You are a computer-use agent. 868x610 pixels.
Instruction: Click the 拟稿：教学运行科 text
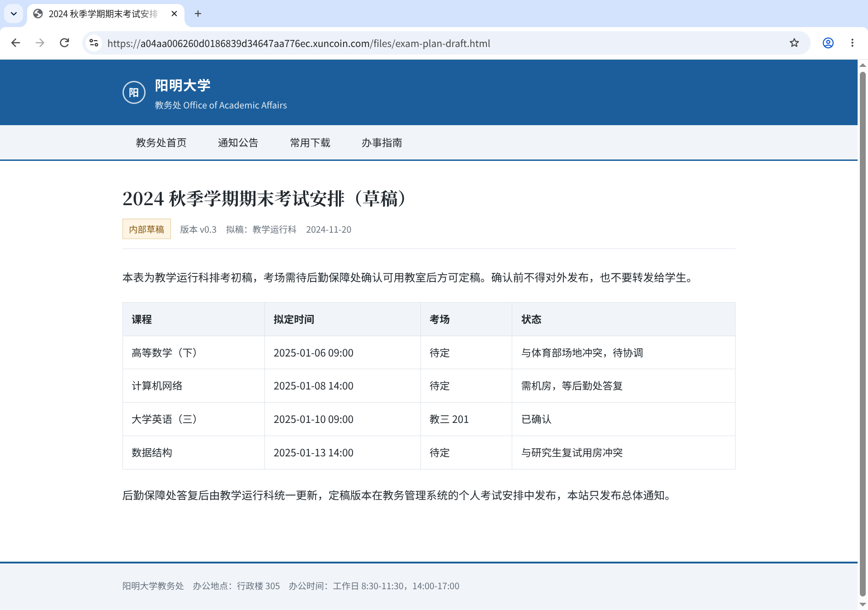coord(261,230)
